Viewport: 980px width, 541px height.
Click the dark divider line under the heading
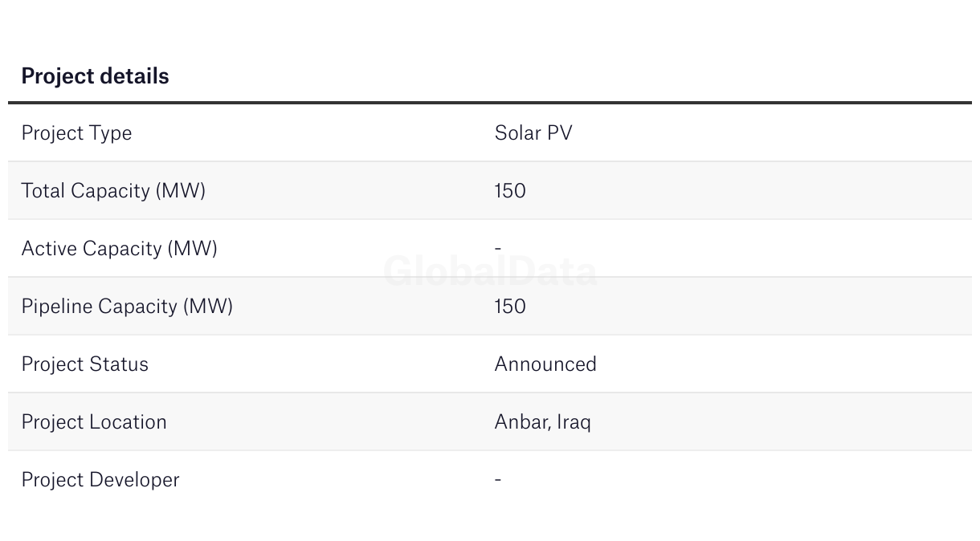tap(490, 103)
